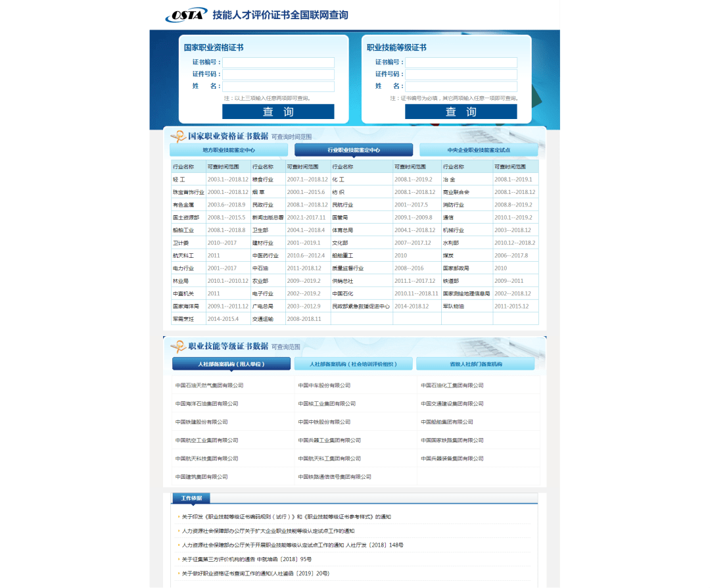710x588 pixels.
Task: Focus 证书编号 field in 职业技能等级证书 form
Action: tap(461, 62)
